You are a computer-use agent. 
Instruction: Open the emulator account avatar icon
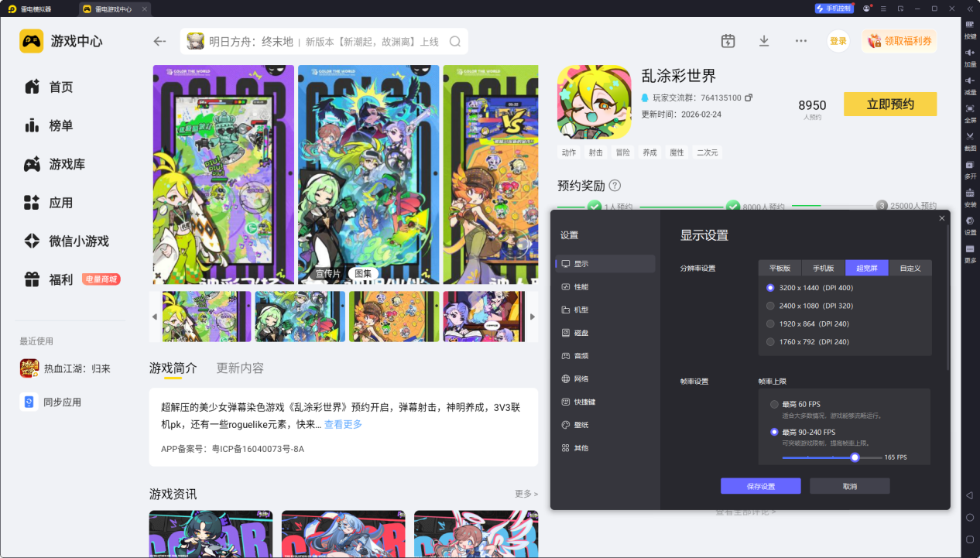(866, 9)
